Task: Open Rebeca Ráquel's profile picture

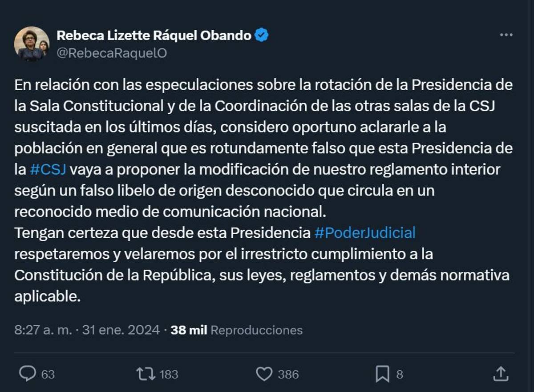Action: [32, 44]
